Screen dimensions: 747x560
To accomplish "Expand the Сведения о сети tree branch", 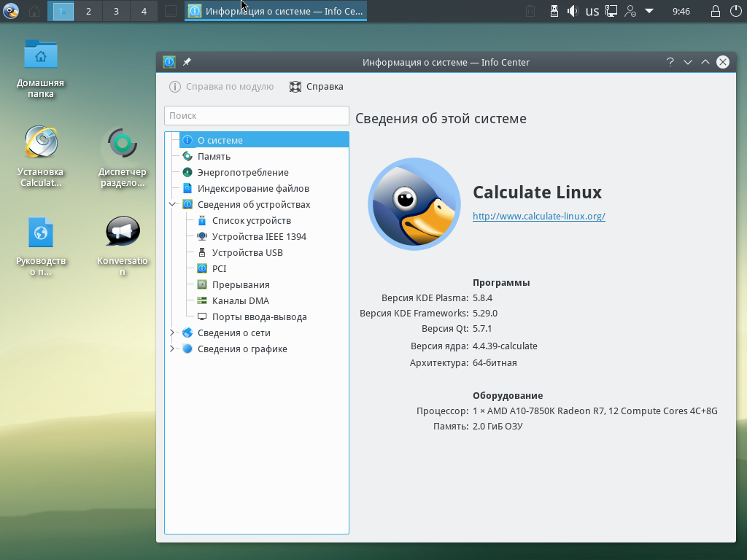I will [x=173, y=333].
